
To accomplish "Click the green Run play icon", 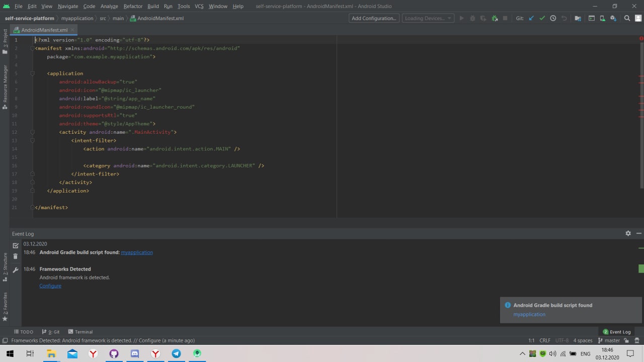I will (461, 18).
